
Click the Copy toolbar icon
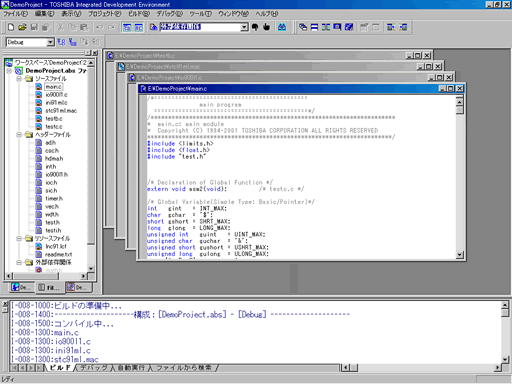[72, 27]
